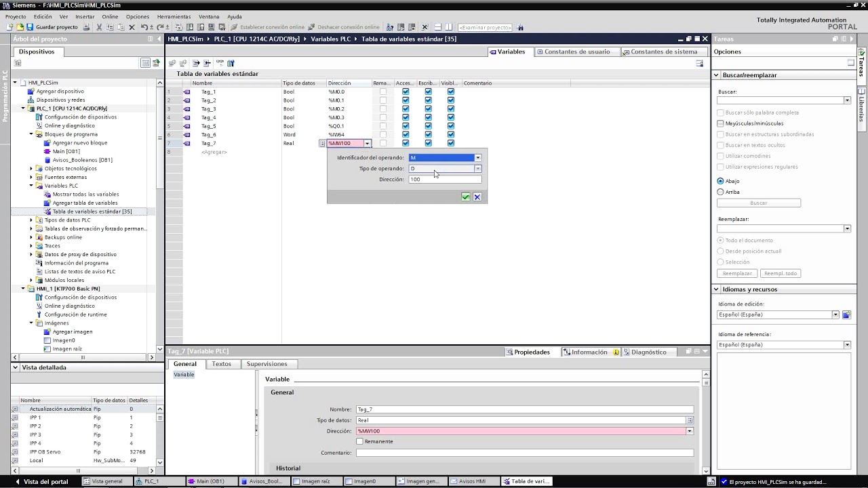Toggle Remanente checkbox for Tag_7 row
Screen dimensions: 868x488
(x=383, y=144)
